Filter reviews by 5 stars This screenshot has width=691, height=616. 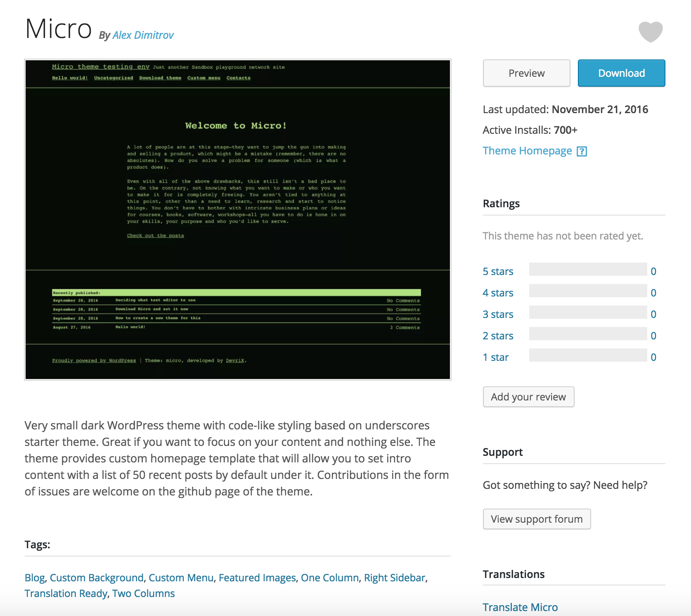[x=498, y=271]
